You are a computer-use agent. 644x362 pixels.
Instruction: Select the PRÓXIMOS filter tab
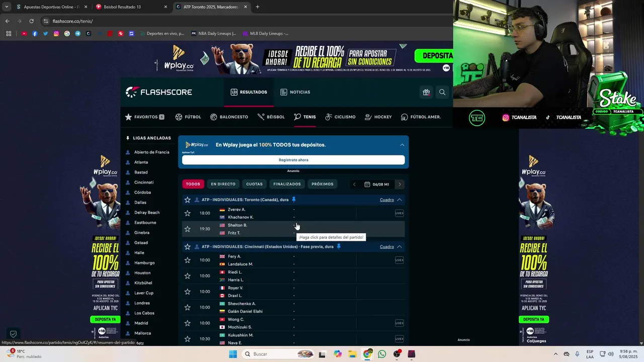point(323,184)
